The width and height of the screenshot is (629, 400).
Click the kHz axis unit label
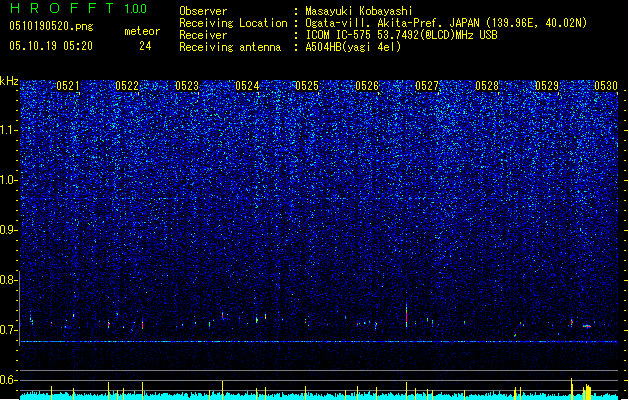pos(9,81)
